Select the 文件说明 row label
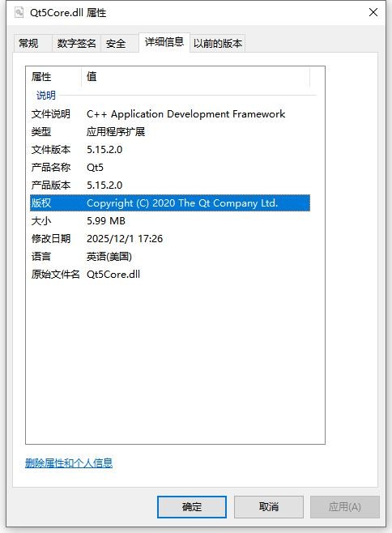392x533 pixels. point(51,114)
